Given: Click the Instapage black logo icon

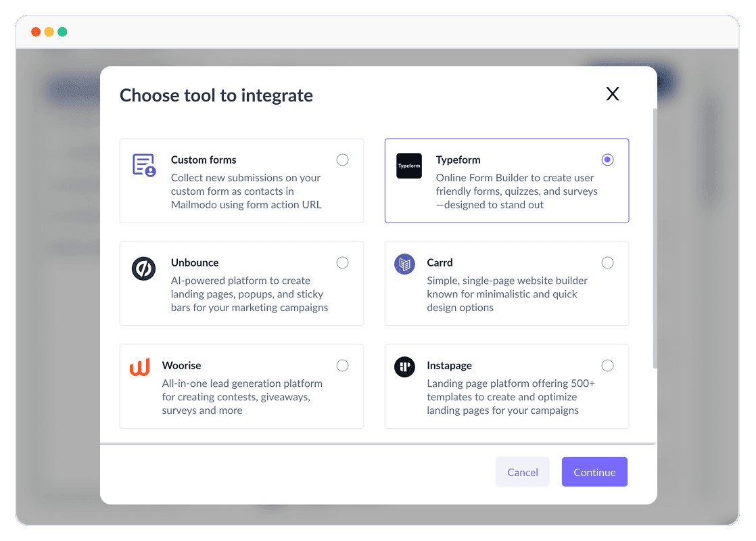Looking at the screenshot, I should 404,366.
